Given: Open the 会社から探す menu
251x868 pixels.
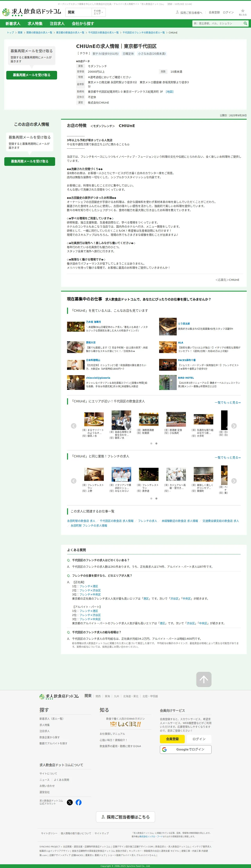Looking at the screenshot, I should pos(83,23).
